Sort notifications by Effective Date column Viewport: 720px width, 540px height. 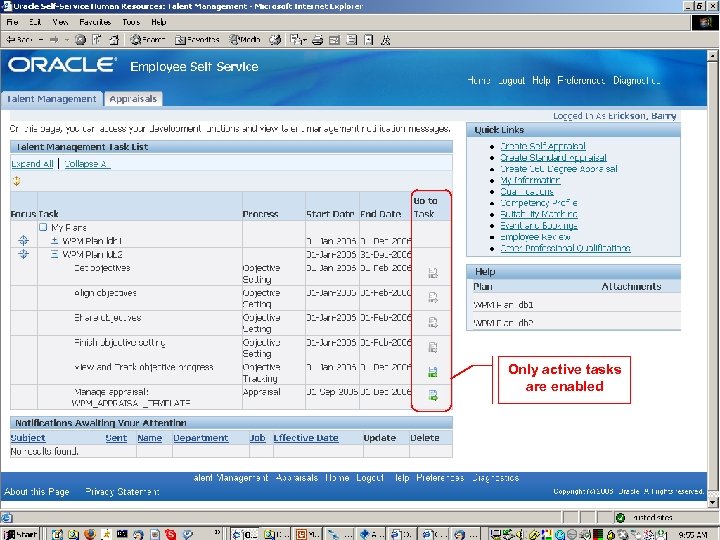pyautogui.click(x=306, y=438)
